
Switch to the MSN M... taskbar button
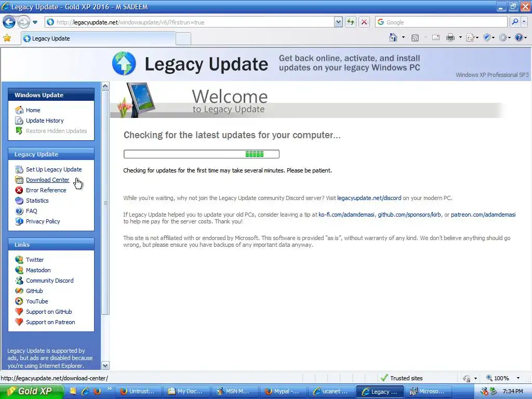[x=235, y=392]
